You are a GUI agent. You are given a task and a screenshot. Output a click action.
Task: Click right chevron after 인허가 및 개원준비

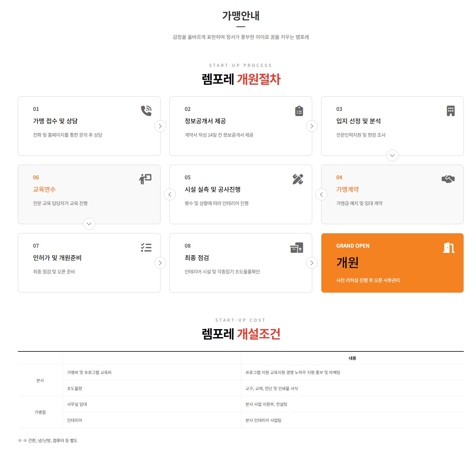click(160, 263)
